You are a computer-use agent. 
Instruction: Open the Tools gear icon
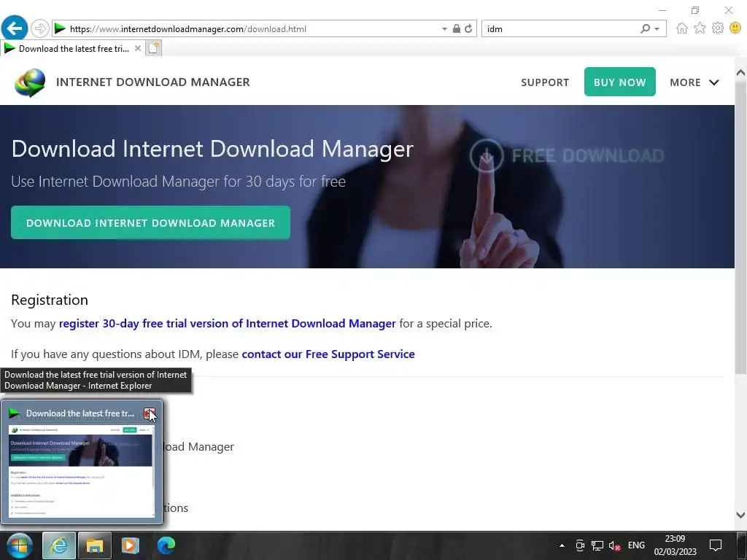tap(718, 28)
